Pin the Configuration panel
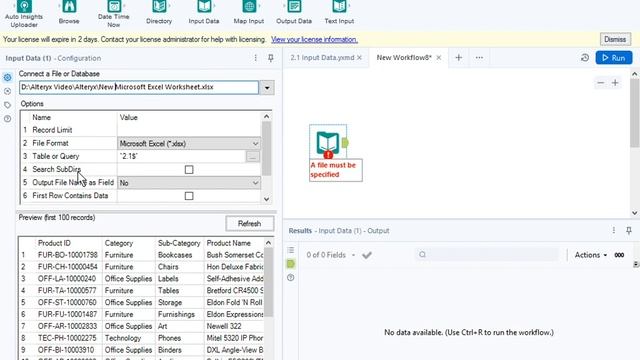This screenshot has height=360, width=640. pos(271,58)
